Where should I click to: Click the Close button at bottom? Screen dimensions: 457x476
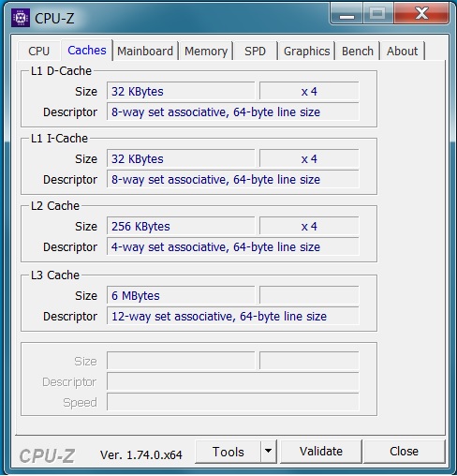tap(404, 452)
